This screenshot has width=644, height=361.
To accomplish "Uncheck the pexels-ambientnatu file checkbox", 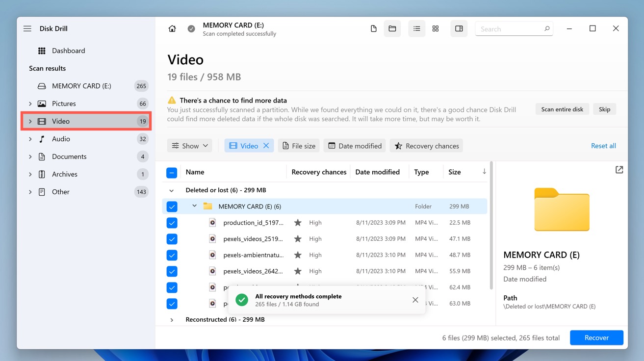I will (172, 255).
